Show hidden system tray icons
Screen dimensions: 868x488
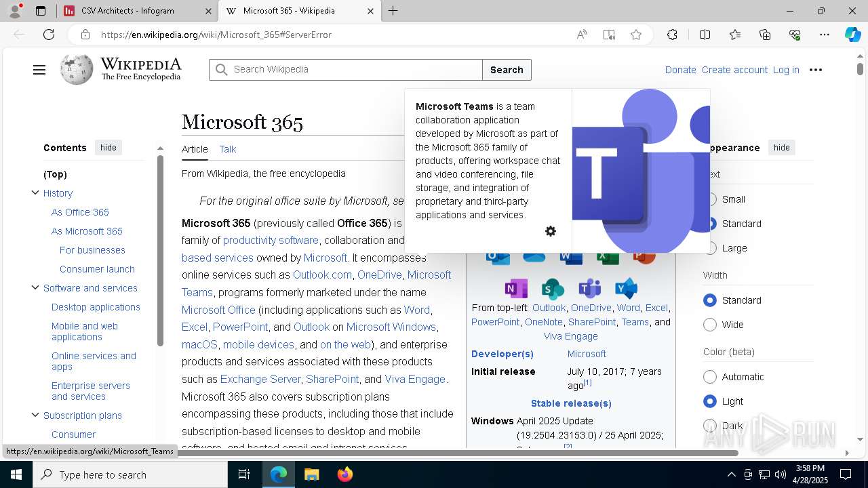[x=731, y=474]
